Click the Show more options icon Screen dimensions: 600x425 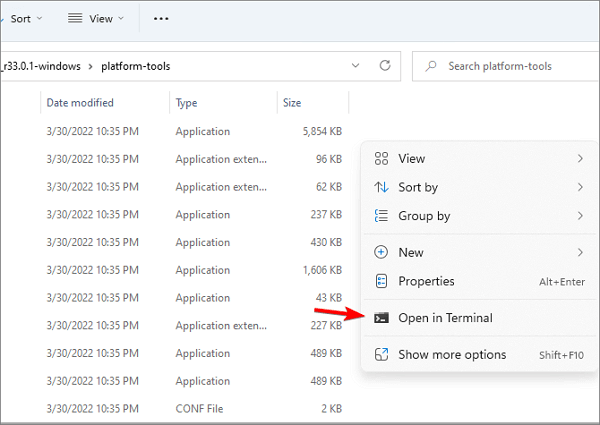(x=381, y=354)
